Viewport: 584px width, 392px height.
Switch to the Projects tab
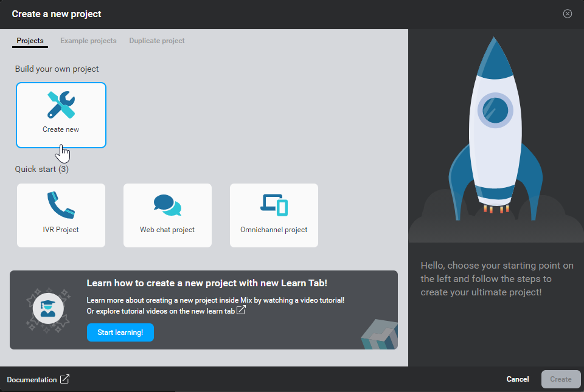[x=30, y=41]
